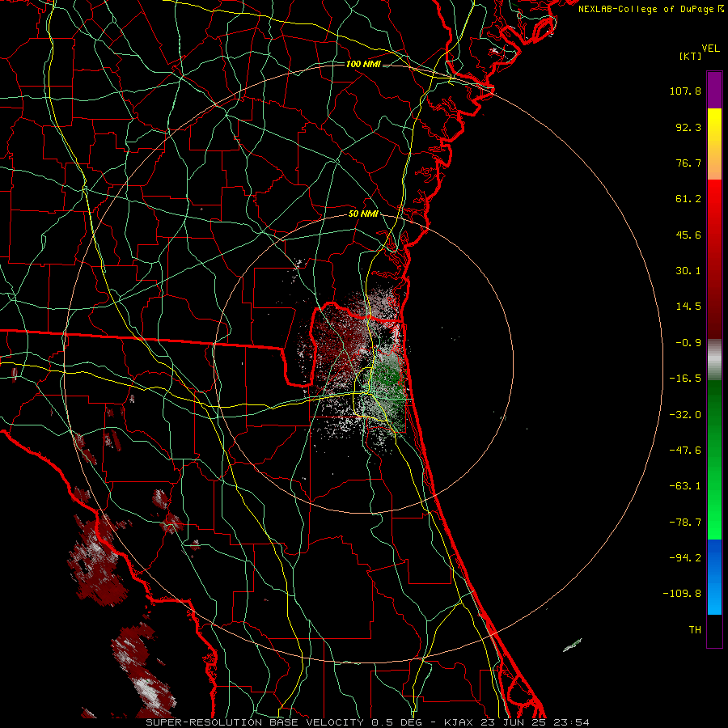Click the 50 NMI range ring label
The image size is (728, 728).
(363, 214)
